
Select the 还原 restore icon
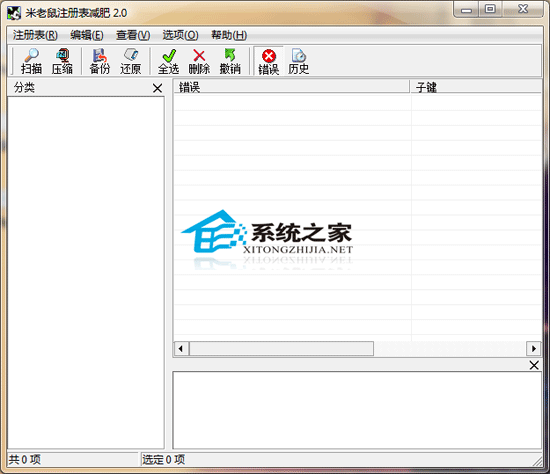130,61
